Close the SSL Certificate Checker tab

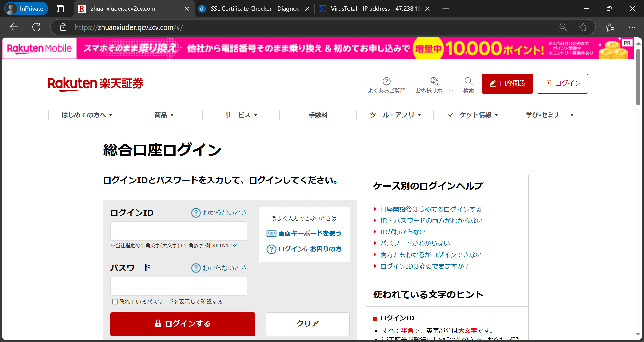point(307,9)
